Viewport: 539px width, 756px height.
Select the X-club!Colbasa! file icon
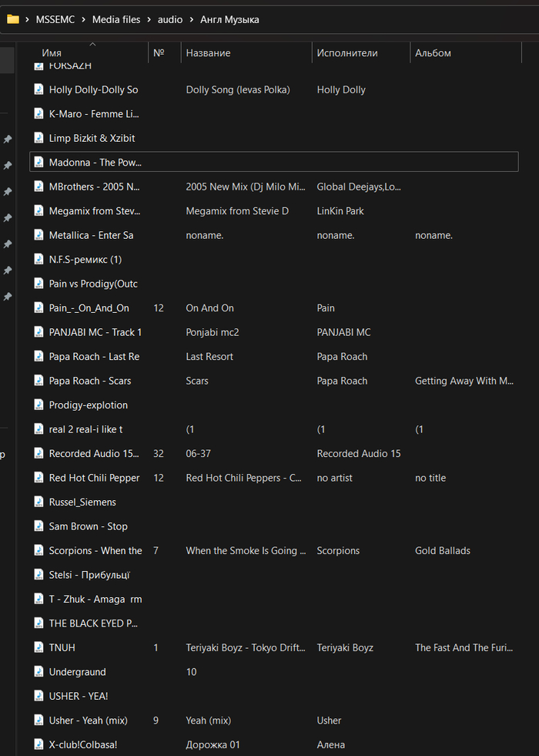(x=39, y=745)
